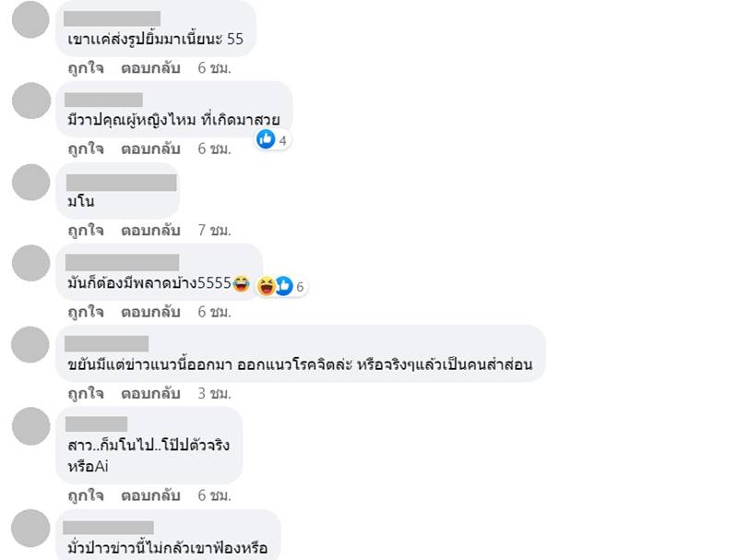
Task: Open avatar of commenter mentioning Ai
Action: [x=30, y=426]
